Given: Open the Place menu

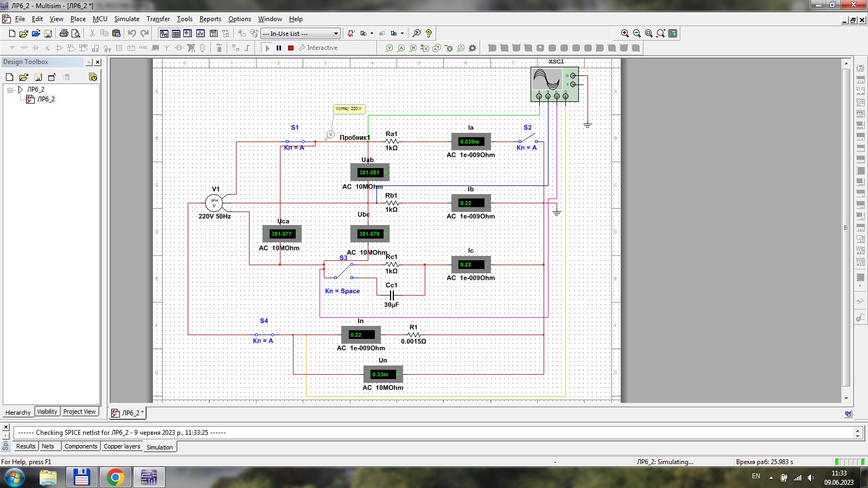Looking at the screenshot, I should 78,19.
